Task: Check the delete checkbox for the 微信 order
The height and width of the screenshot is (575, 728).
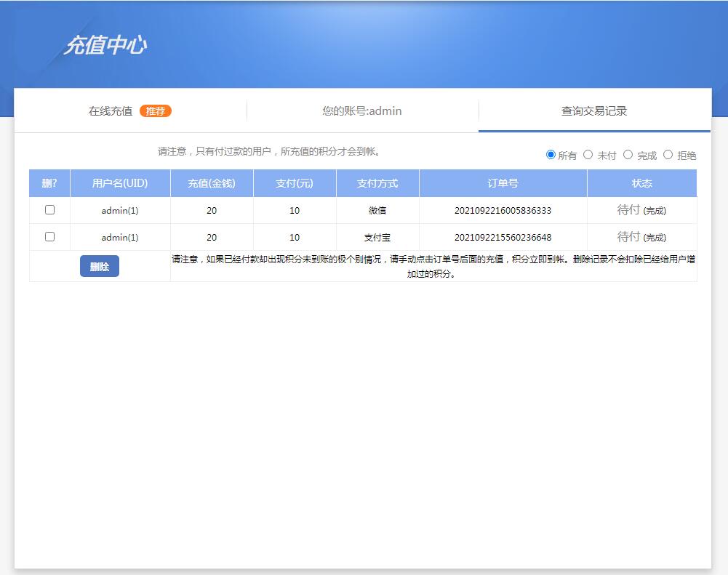Action: (49, 209)
